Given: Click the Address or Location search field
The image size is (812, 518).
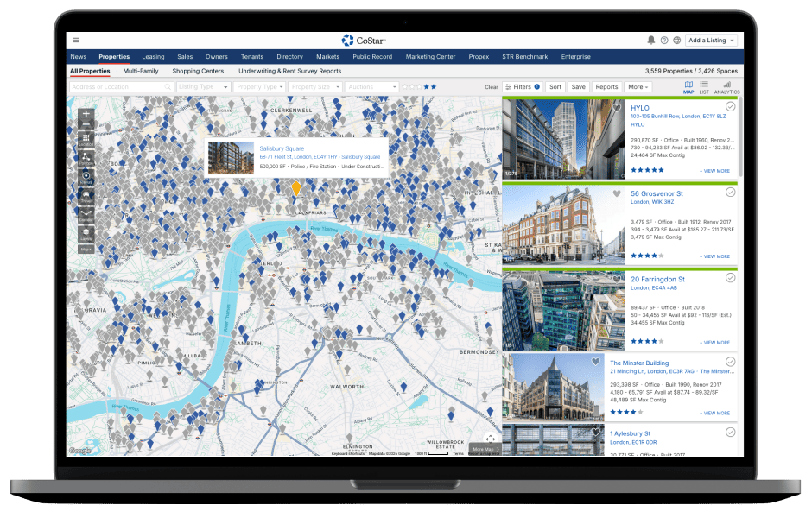Looking at the screenshot, I should tap(121, 87).
